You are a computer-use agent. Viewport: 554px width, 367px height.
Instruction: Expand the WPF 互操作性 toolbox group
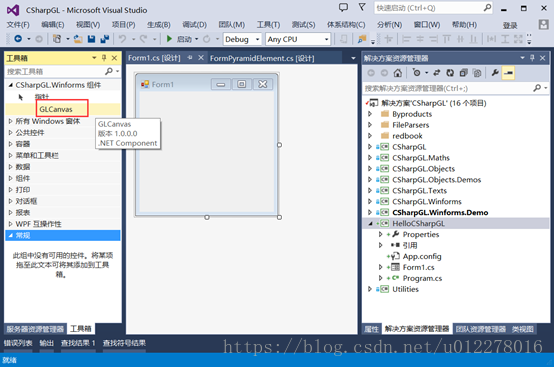(x=10, y=224)
